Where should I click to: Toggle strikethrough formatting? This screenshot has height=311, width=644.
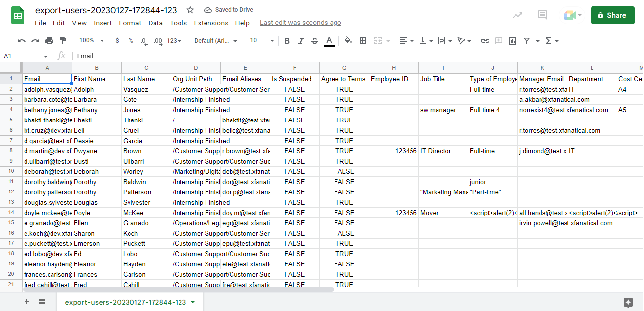click(x=315, y=41)
